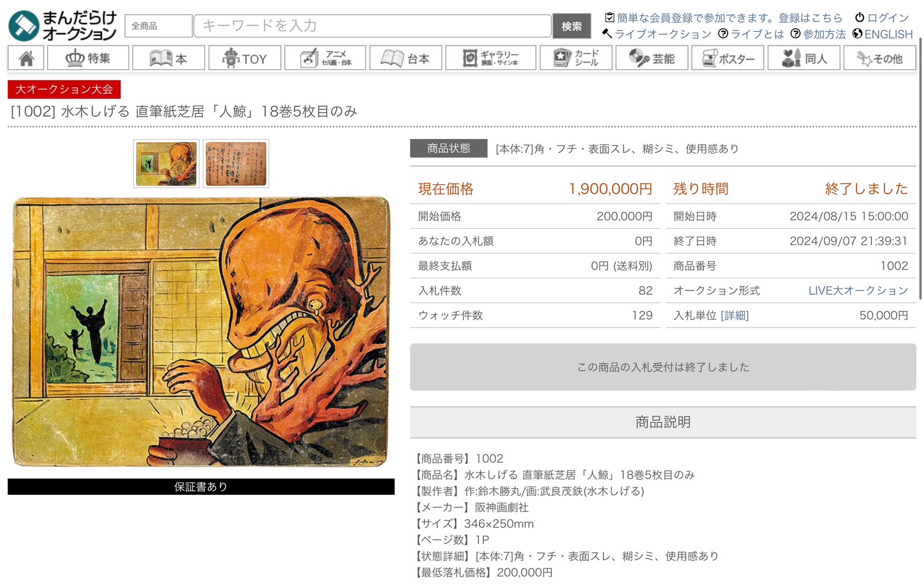Focus the キーワードを入力 search field
Image resolution: width=924 pixels, height=585 pixels.
(x=372, y=26)
